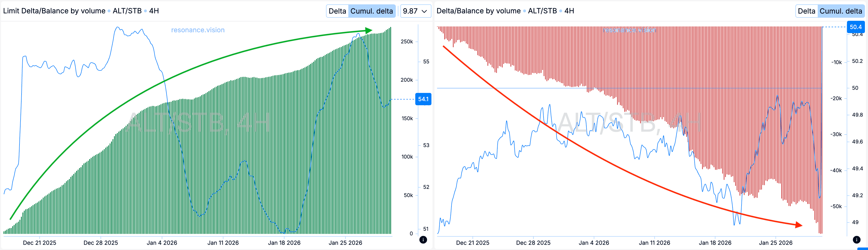Click the chevron beside the 9.87 value

pos(424,11)
